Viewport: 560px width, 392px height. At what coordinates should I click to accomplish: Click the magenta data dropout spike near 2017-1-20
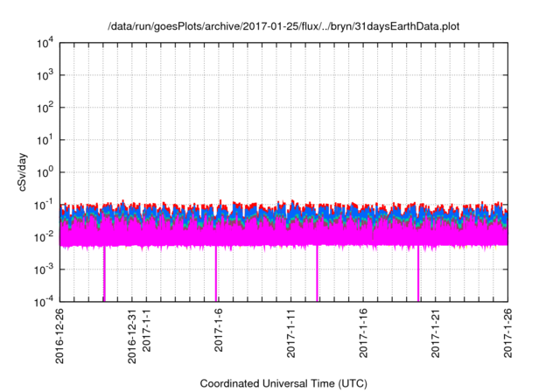tap(418, 274)
